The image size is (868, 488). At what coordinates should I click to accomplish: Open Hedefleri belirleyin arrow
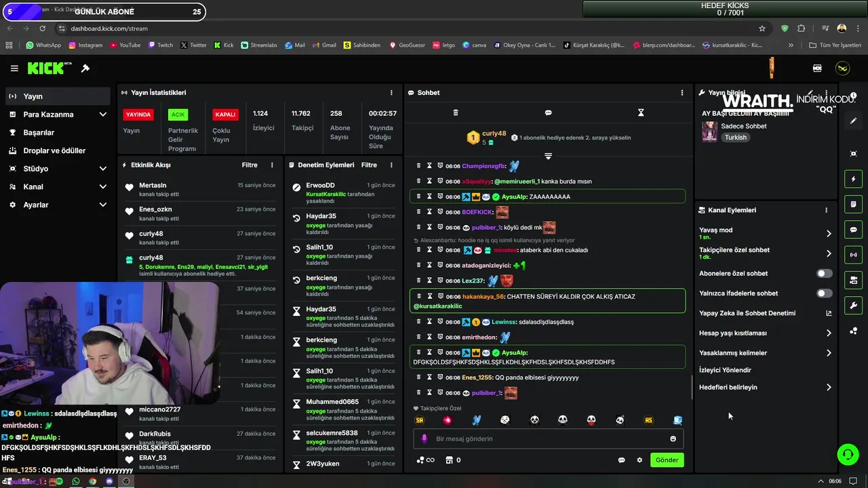coord(829,388)
